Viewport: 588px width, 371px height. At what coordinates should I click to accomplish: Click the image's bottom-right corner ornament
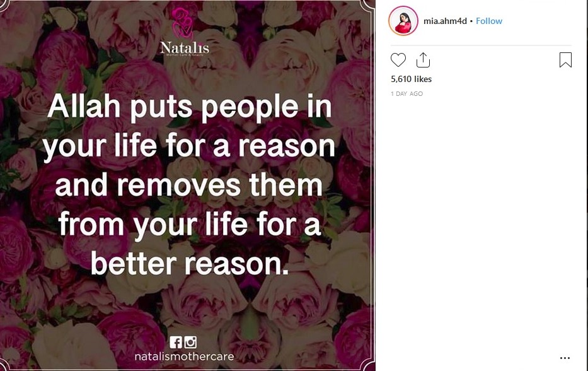[x=367, y=364]
